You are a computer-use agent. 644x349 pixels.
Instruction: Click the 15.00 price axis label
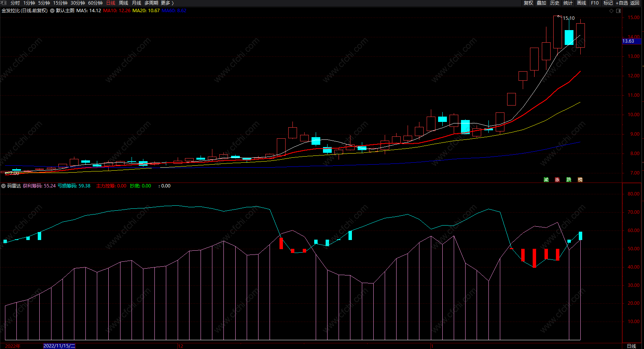(634, 18)
